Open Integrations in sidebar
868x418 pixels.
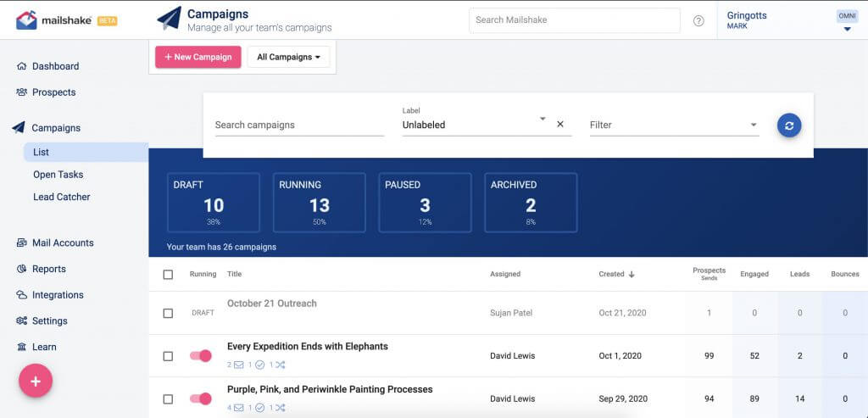coord(58,295)
